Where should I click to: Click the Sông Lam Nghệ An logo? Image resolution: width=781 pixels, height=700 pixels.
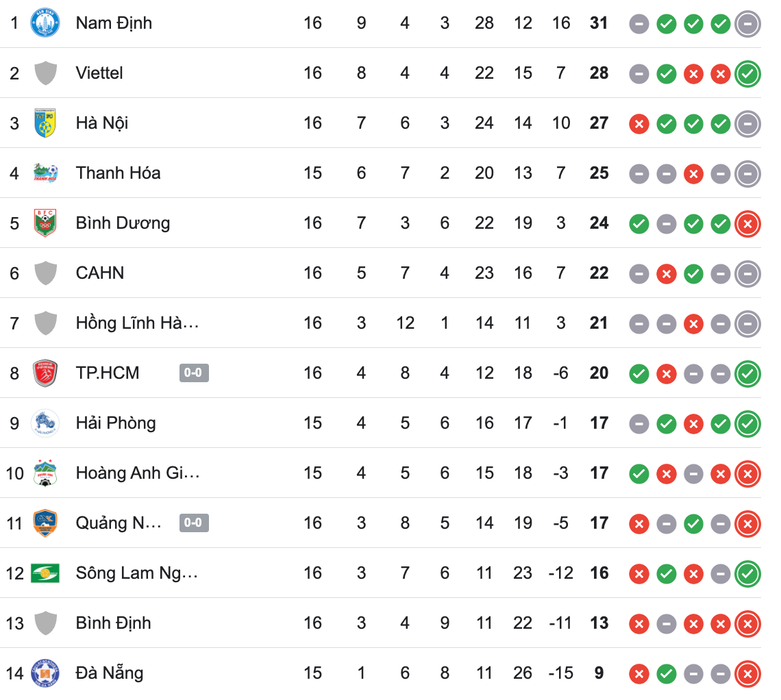(x=45, y=573)
